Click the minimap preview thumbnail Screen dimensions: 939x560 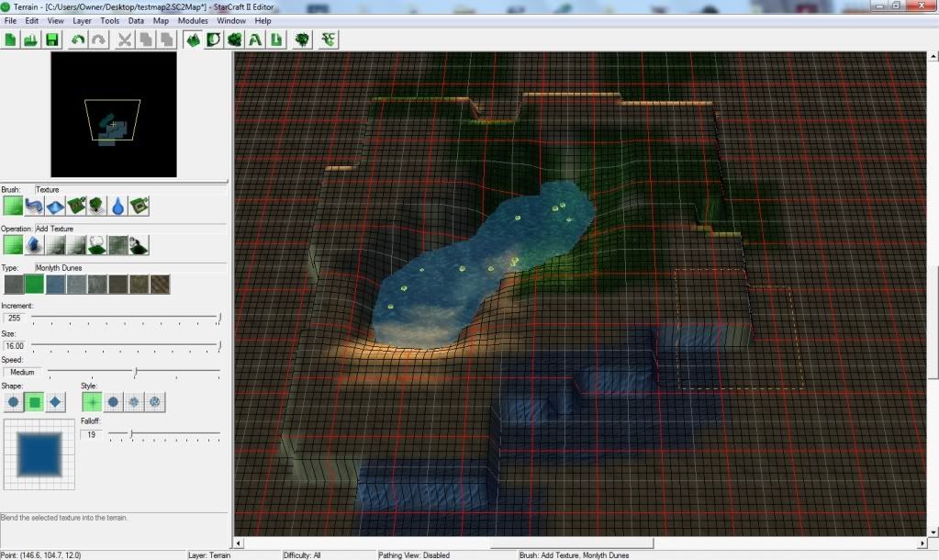[114, 115]
